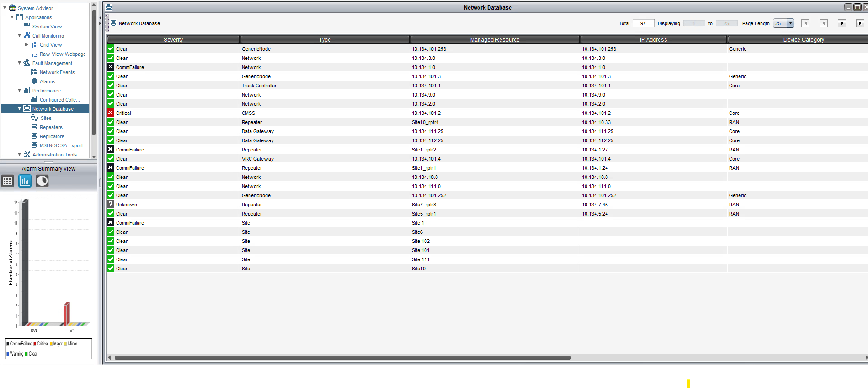Open System View in navigation tree
The image size is (868, 388).
tap(47, 27)
